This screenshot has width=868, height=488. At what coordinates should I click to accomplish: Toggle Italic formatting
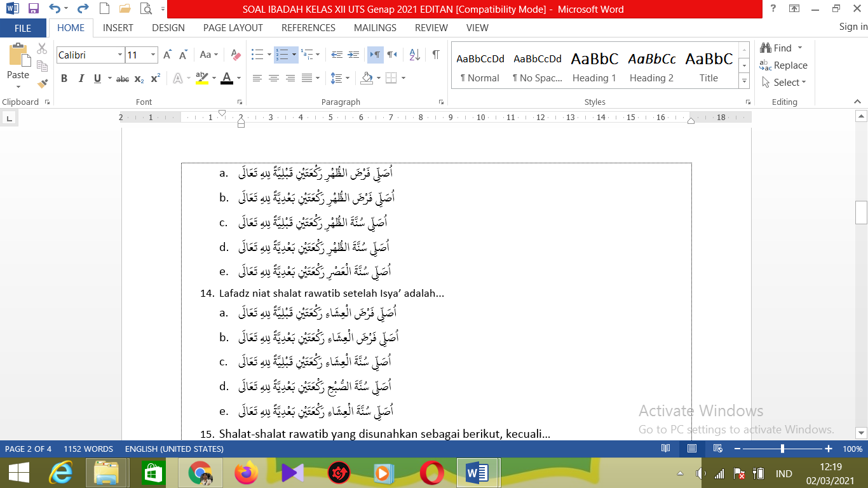tap(81, 79)
